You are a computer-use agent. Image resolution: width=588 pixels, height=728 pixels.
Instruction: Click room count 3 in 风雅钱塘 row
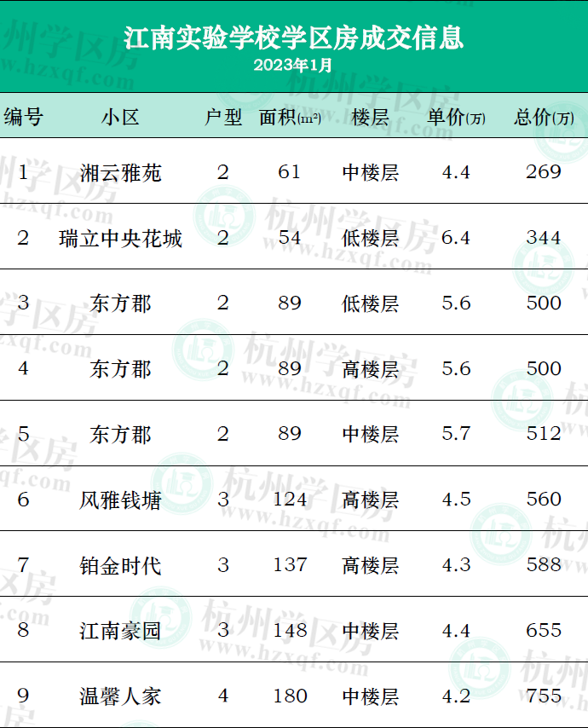tap(223, 500)
